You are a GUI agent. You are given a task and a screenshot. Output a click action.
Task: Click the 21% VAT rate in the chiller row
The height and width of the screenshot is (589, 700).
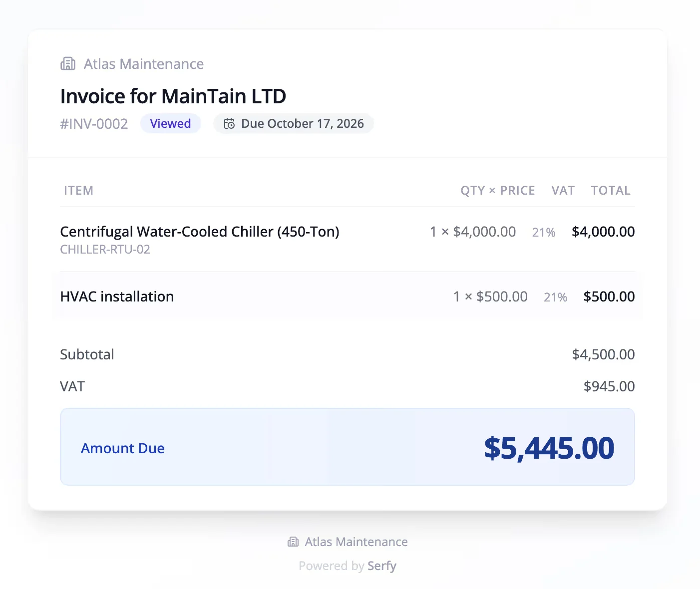coord(544,232)
